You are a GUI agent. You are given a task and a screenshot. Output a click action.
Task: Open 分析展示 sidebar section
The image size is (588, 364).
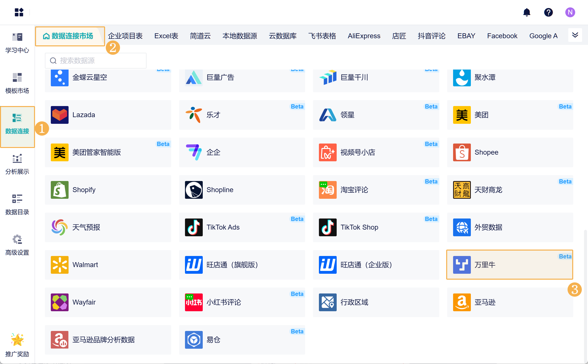point(17,164)
